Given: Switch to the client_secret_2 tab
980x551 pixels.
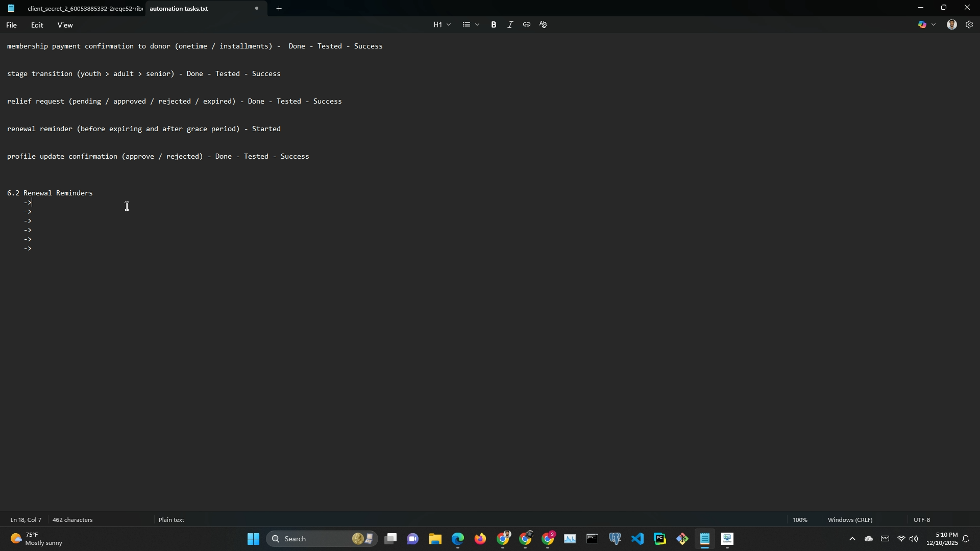Looking at the screenshot, I should coord(84,9).
